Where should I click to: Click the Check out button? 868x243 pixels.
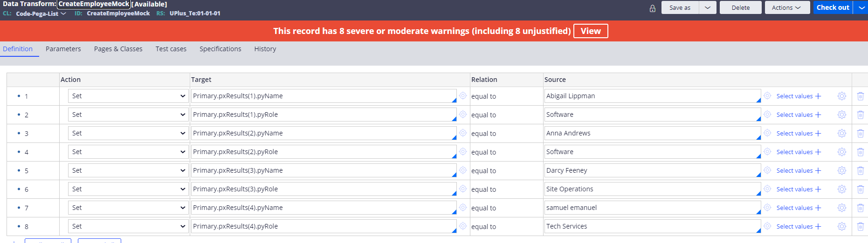click(x=833, y=7)
